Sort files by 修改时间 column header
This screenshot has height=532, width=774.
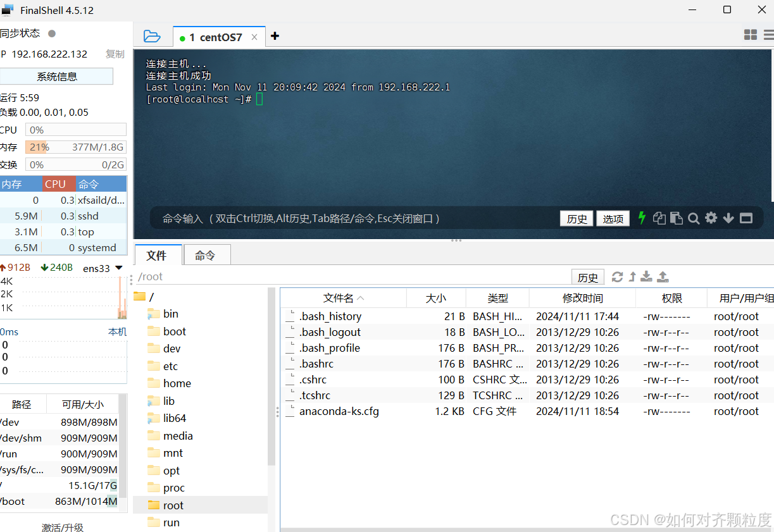click(x=582, y=298)
